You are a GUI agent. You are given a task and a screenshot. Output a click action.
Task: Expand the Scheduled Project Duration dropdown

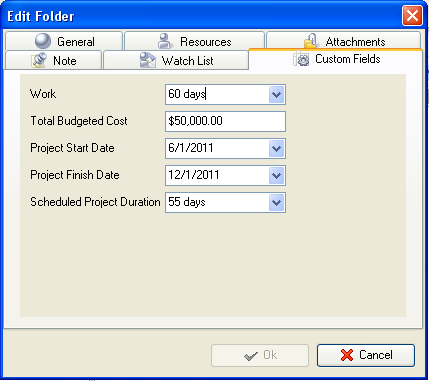[276, 202]
